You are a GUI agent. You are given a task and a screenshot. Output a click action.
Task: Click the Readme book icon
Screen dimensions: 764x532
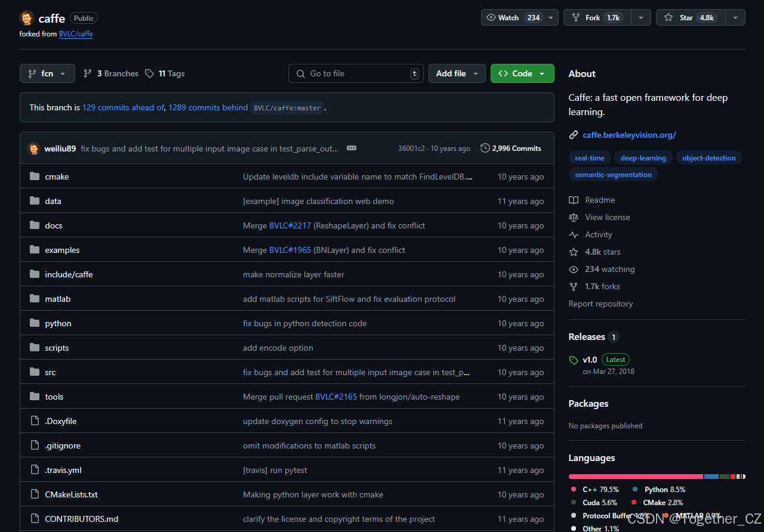(x=574, y=200)
